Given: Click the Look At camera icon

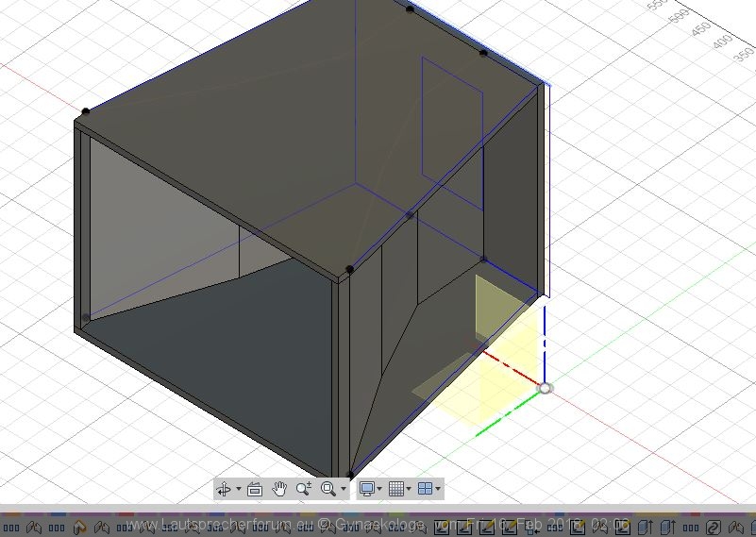Looking at the screenshot, I should point(254,489).
